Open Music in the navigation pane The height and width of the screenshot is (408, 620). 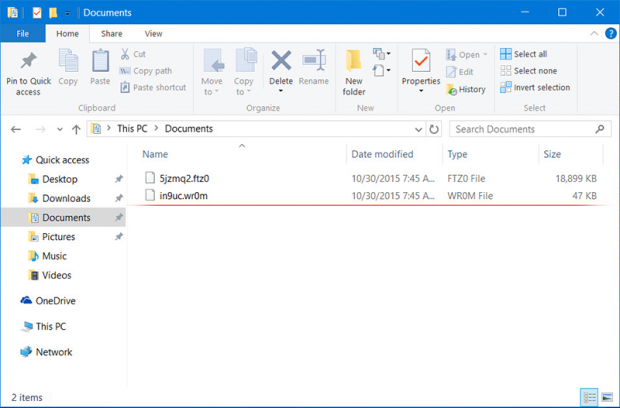pyautogui.click(x=47, y=256)
